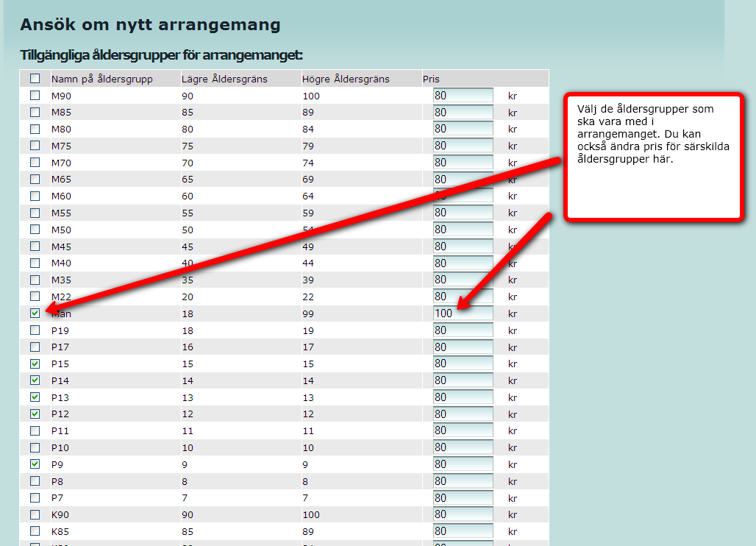Viewport: 756px width, 546px height.
Task: Edit the K90 price field
Action: point(463,514)
